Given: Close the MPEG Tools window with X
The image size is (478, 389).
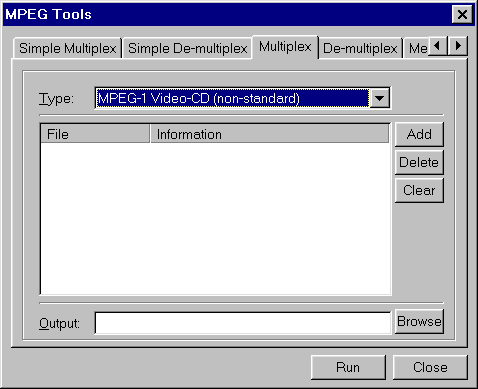Looking at the screenshot, I should tap(462, 15).
